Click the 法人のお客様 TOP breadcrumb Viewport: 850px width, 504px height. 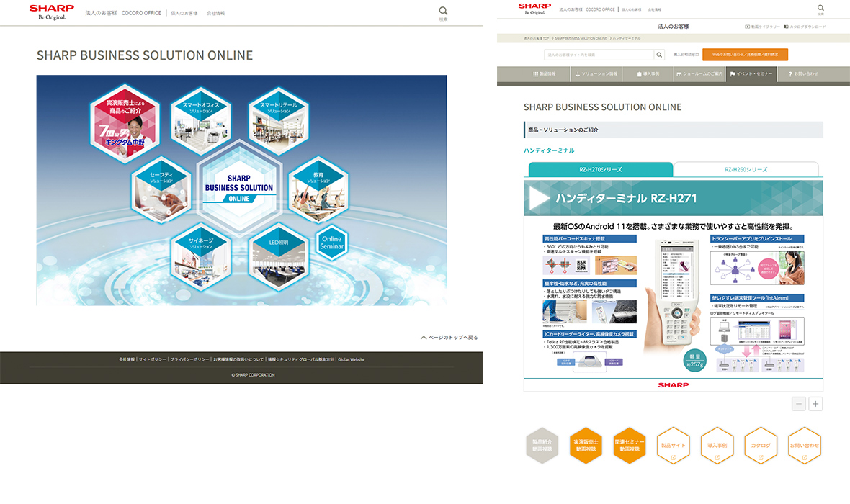point(536,38)
